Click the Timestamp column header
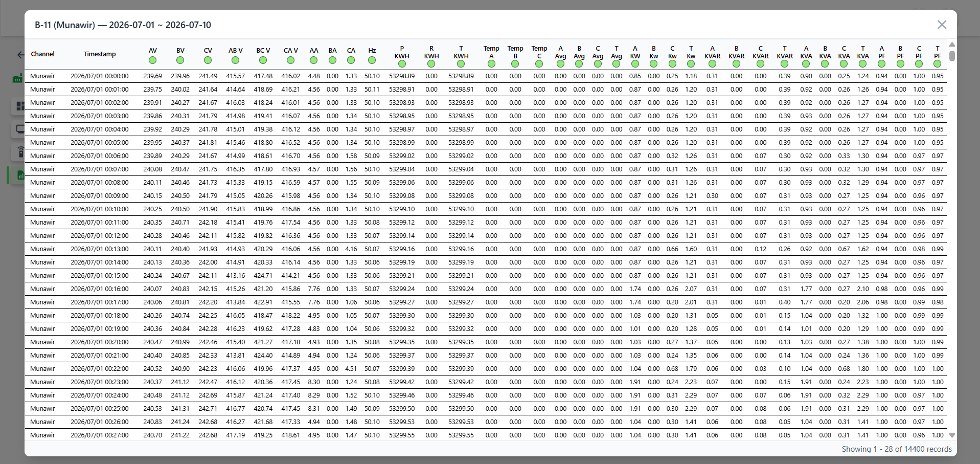 point(100,54)
